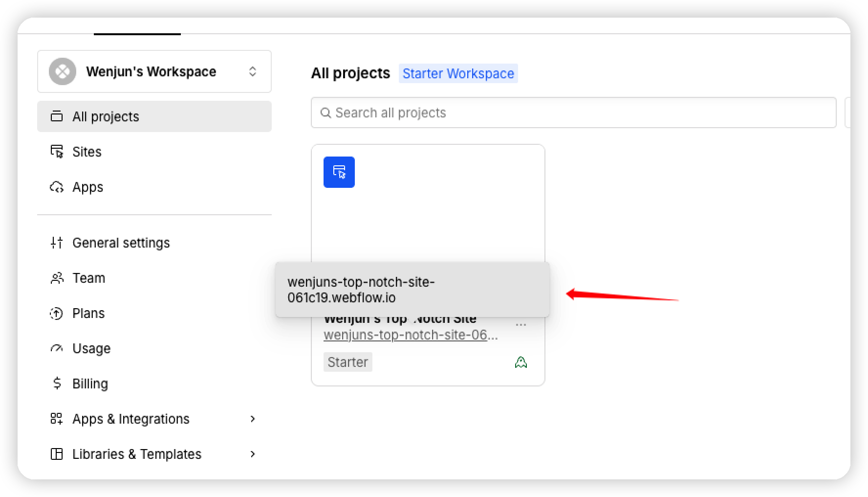Click the search magnifier icon
Screen dimensions: 868x497
[x=325, y=113]
